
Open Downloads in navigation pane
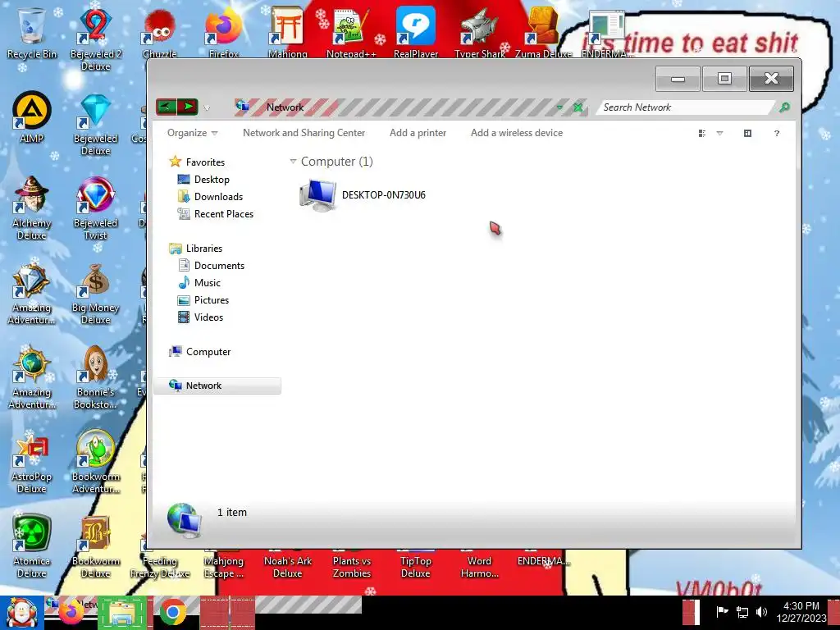[x=210, y=197]
